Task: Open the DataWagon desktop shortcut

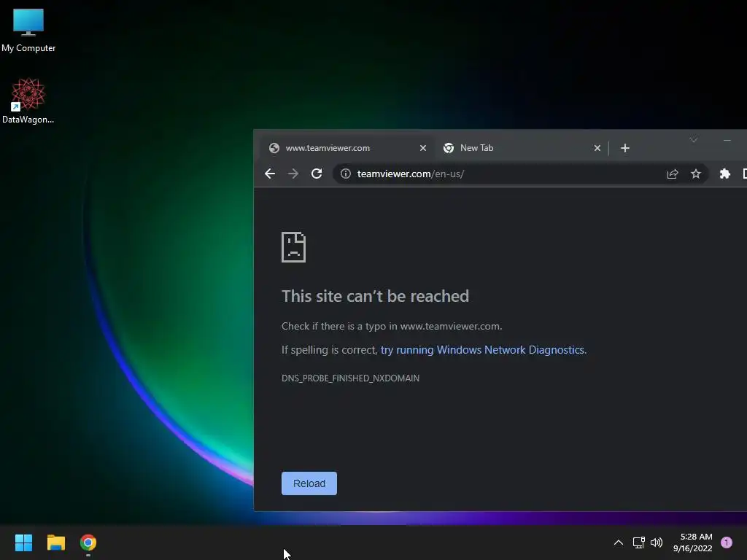Action: [x=28, y=101]
